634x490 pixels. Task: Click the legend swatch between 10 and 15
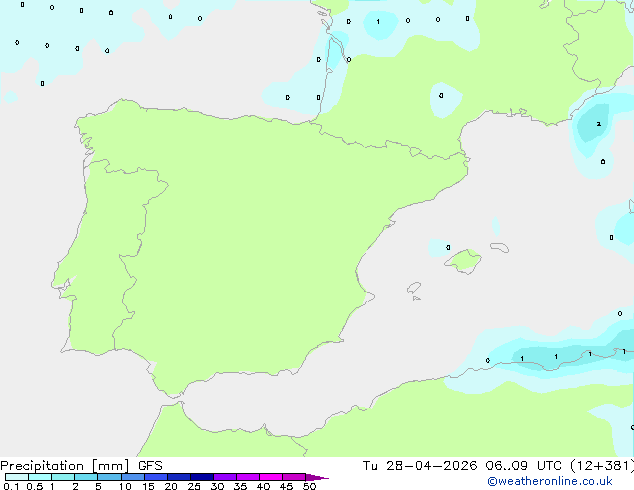point(133,477)
